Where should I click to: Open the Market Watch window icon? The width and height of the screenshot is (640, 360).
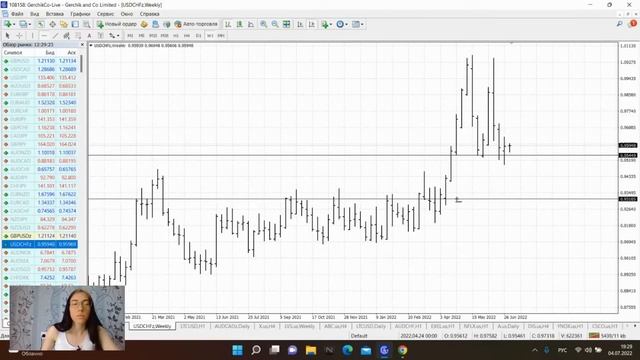click(41, 24)
